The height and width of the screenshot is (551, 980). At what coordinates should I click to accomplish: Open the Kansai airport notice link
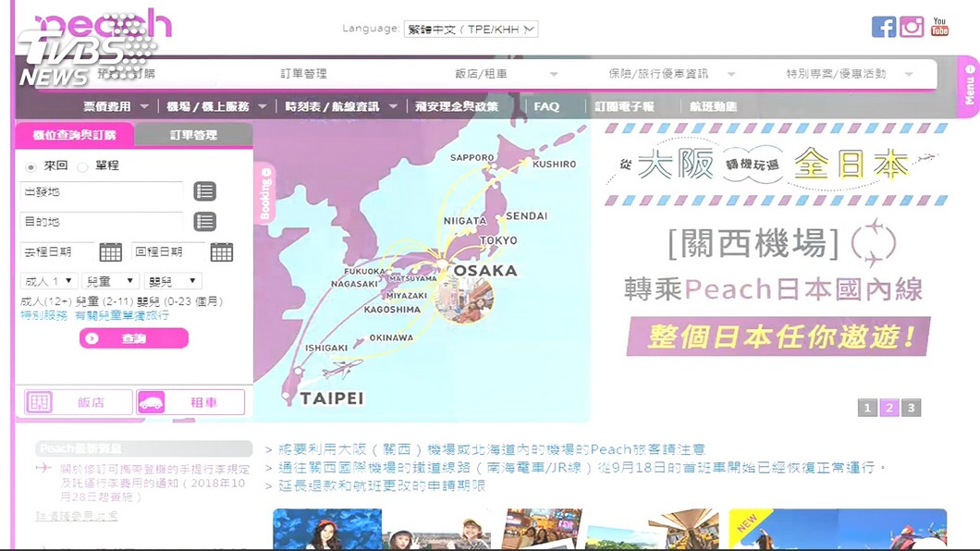tap(492, 449)
